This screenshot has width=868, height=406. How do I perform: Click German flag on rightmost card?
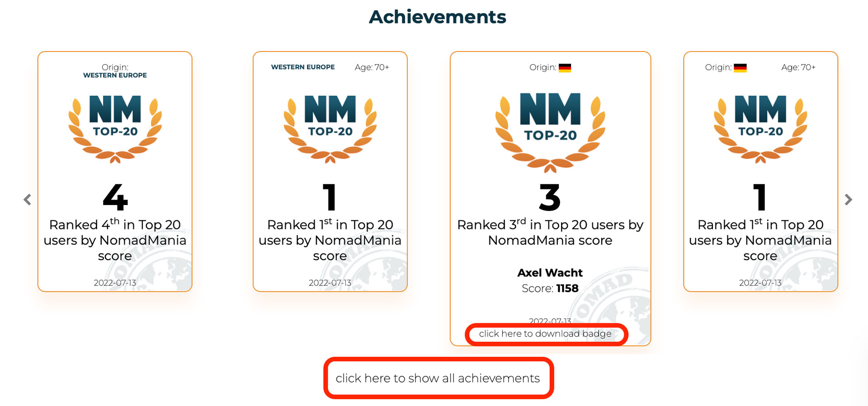tap(740, 68)
